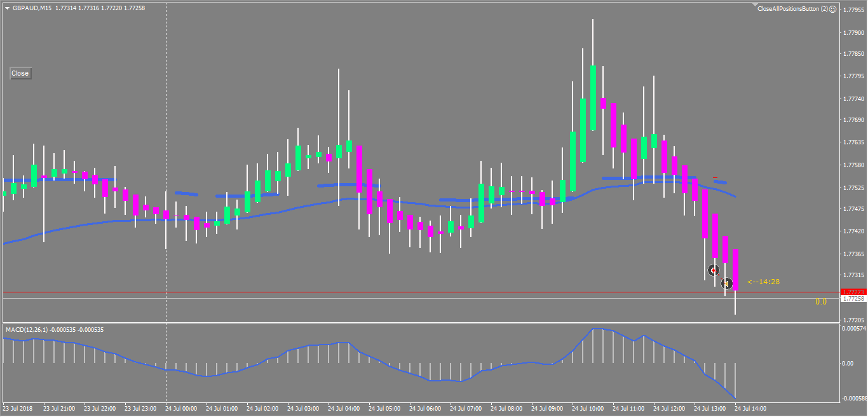Click the 1.77900 price scale label
The width and height of the screenshot is (868, 417).
pyautogui.click(x=853, y=32)
